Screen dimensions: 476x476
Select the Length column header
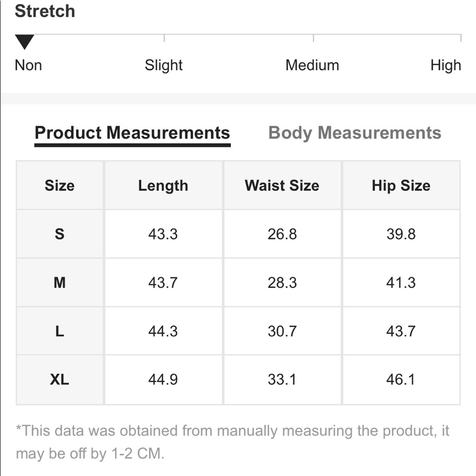click(163, 185)
